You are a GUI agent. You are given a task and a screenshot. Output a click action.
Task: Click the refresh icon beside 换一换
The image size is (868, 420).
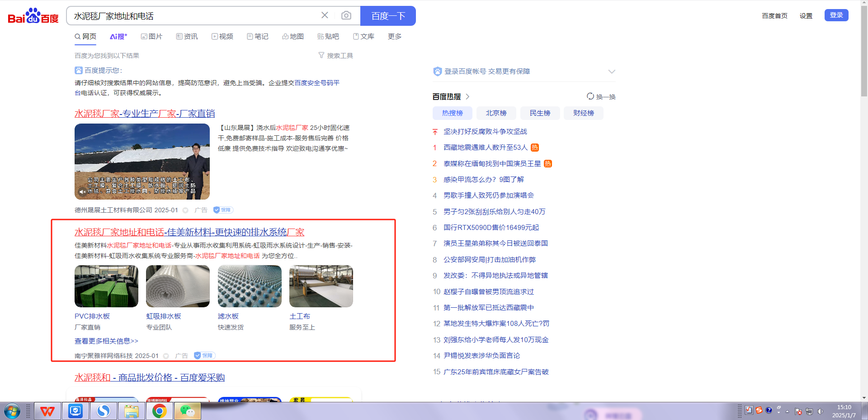[590, 96]
